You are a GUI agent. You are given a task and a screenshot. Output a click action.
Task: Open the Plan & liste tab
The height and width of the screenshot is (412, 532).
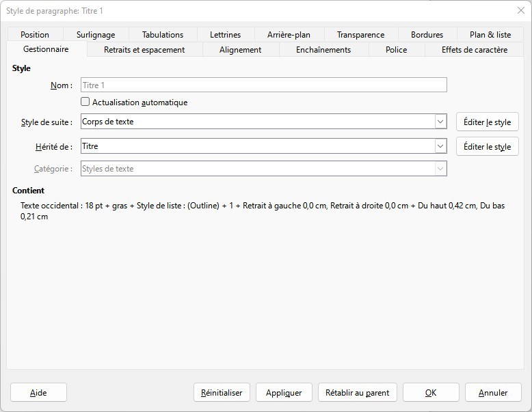tap(490, 35)
